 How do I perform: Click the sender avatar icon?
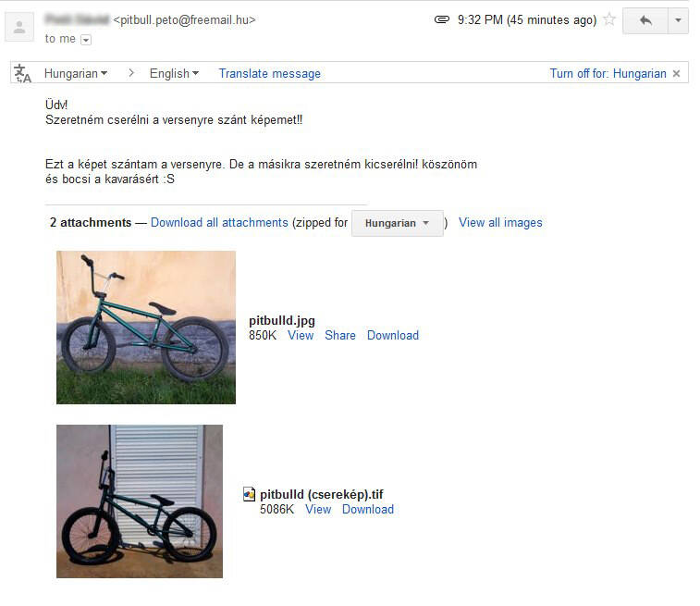click(19, 27)
